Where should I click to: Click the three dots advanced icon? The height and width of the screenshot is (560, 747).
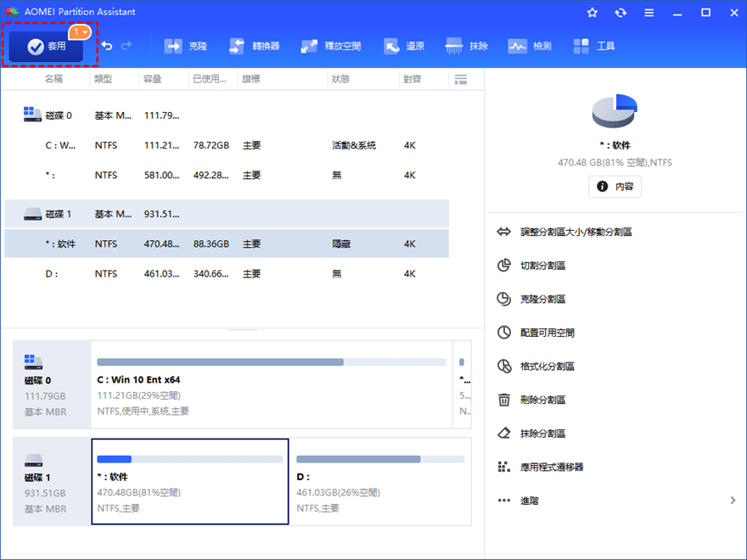coord(504,501)
